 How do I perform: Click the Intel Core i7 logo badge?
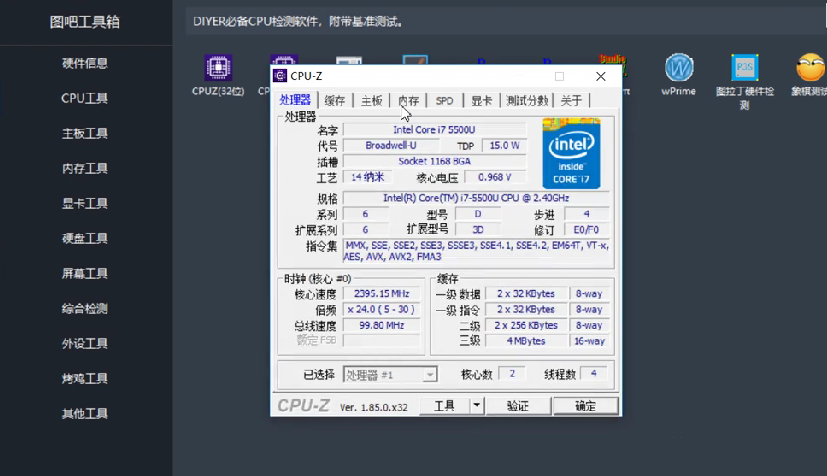coord(571,153)
